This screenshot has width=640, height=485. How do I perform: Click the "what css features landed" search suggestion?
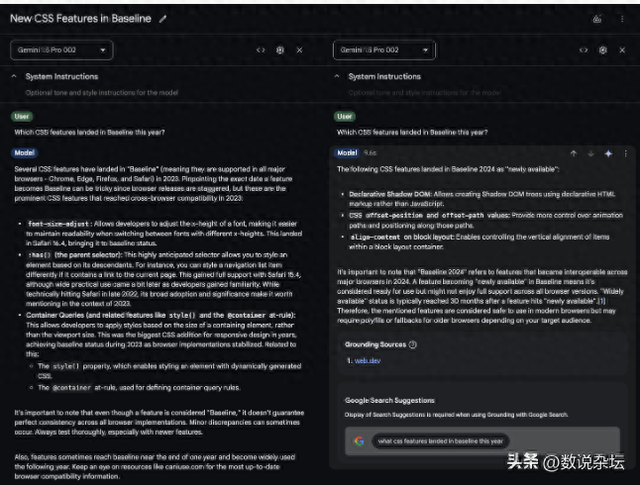(440, 440)
